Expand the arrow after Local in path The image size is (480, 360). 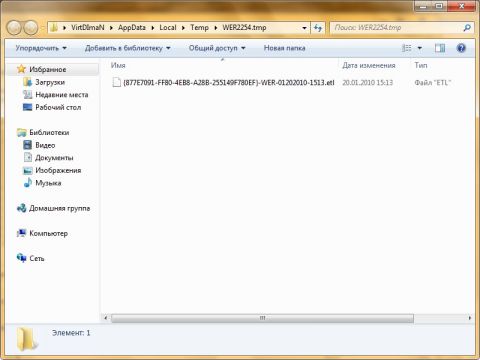pos(183,28)
